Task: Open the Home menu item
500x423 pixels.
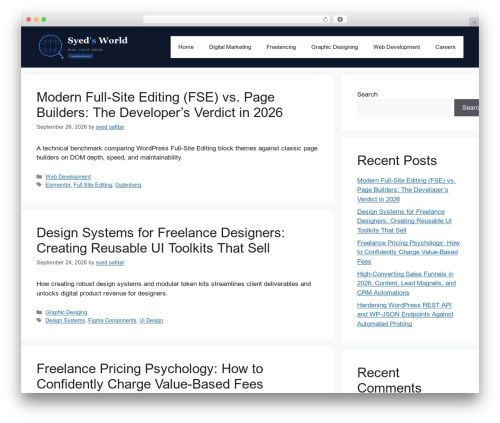Action: coord(186,47)
